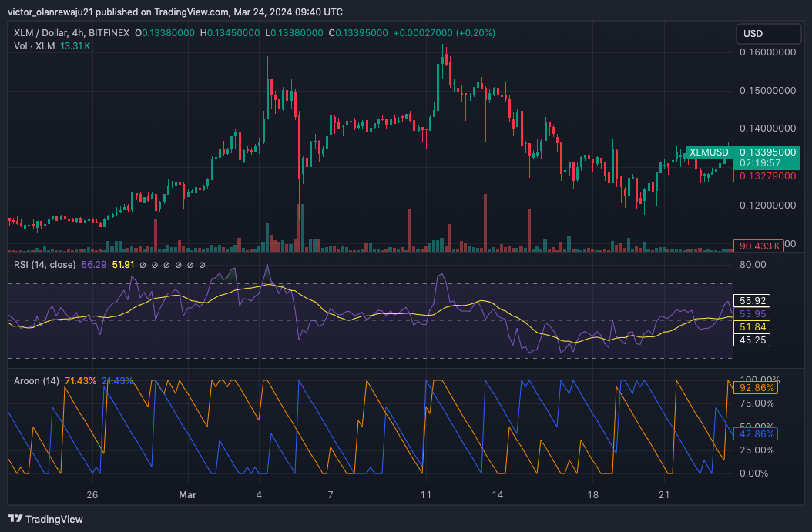The image size is (812, 532).
Task: Click the 21 date marker on time axis
Action: (665, 494)
